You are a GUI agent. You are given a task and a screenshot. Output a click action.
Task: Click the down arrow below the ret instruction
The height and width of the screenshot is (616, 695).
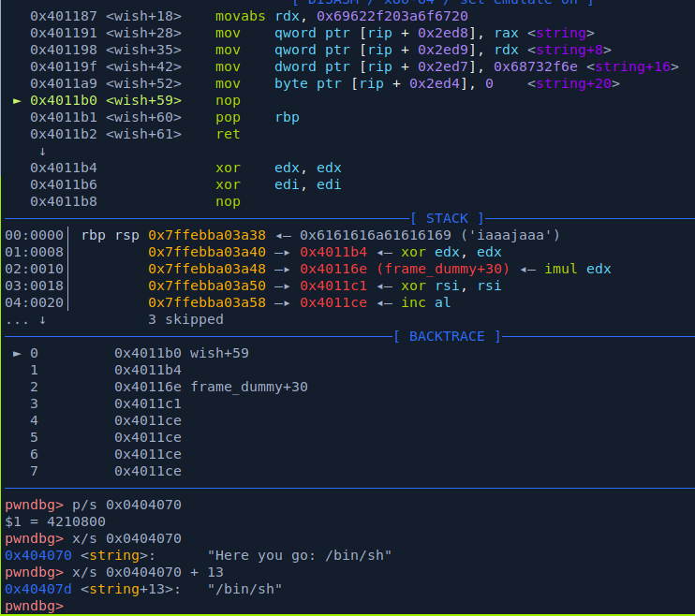click(42, 151)
